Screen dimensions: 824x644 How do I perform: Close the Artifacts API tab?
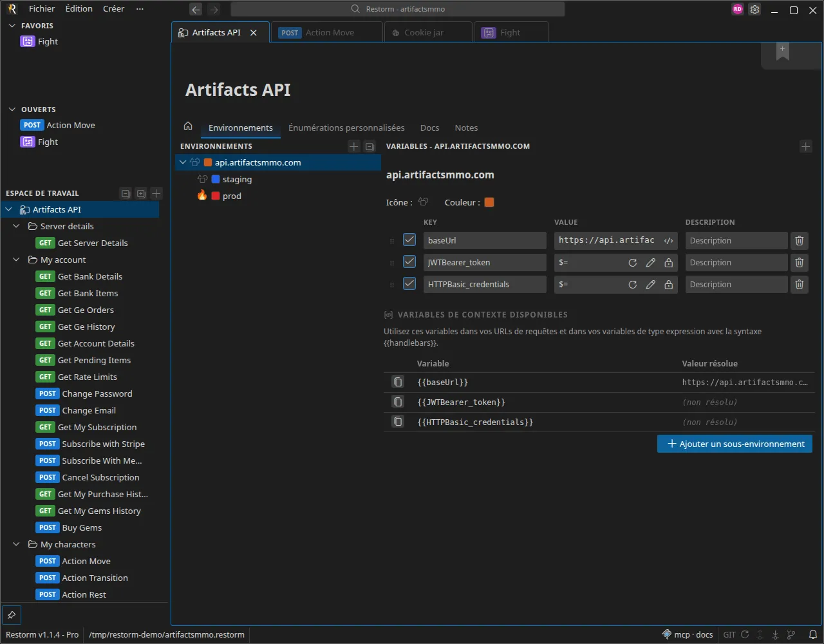(x=254, y=33)
